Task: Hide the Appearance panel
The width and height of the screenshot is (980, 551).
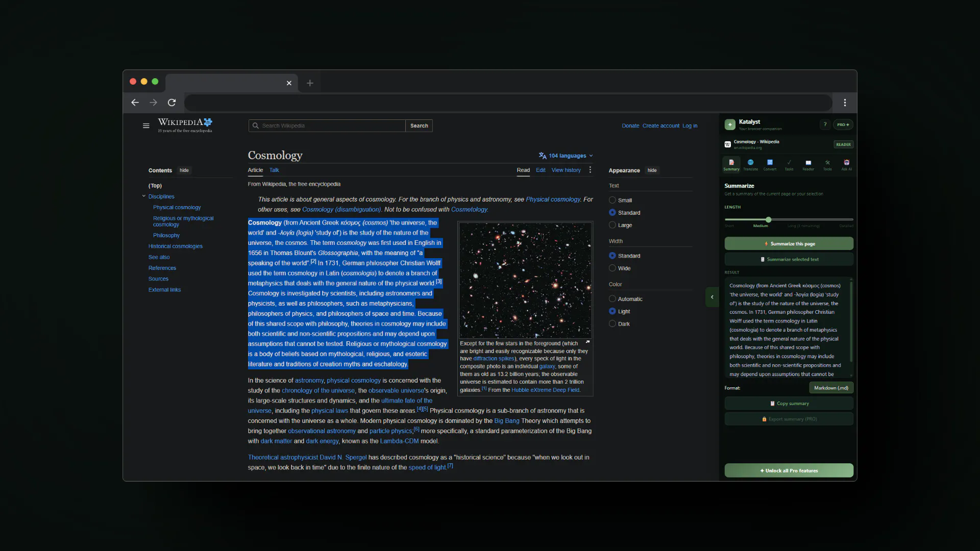Action: [x=652, y=170]
